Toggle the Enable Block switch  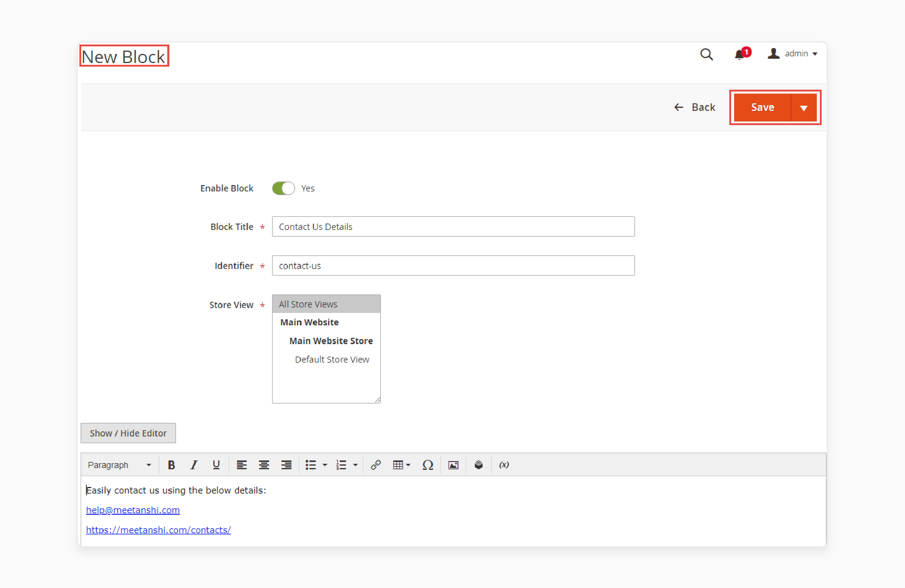(283, 188)
